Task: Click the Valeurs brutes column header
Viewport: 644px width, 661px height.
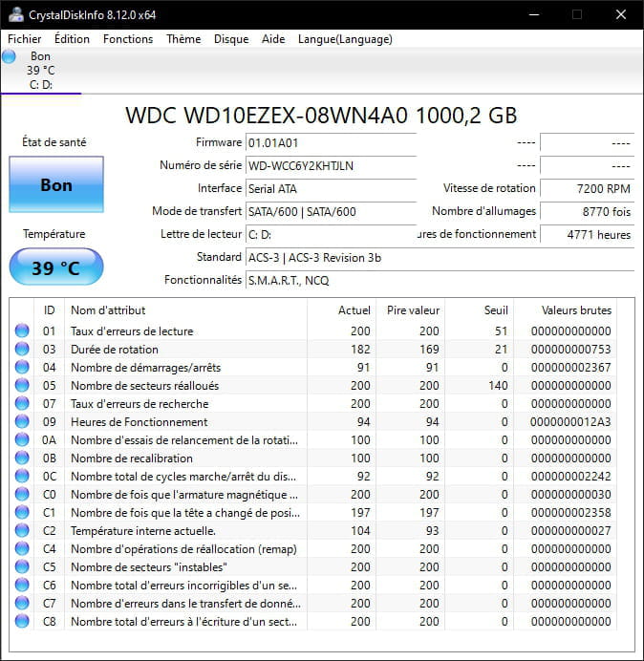Action: click(x=565, y=310)
